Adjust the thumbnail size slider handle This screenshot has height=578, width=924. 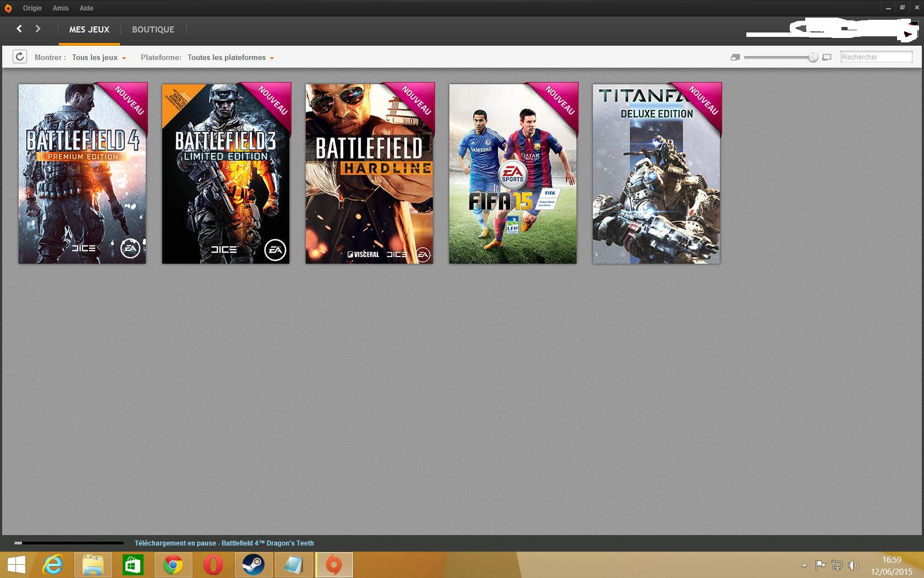click(x=813, y=57)
